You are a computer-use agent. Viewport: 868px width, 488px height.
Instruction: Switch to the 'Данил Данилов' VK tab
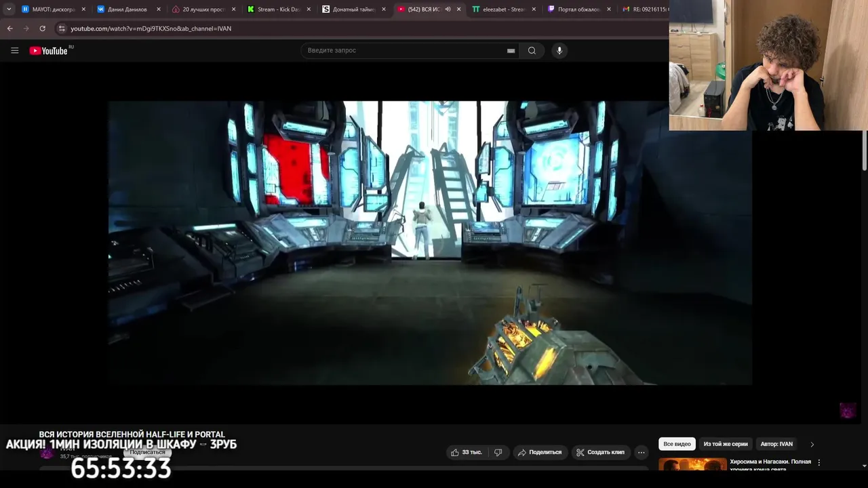coord(127,9)
